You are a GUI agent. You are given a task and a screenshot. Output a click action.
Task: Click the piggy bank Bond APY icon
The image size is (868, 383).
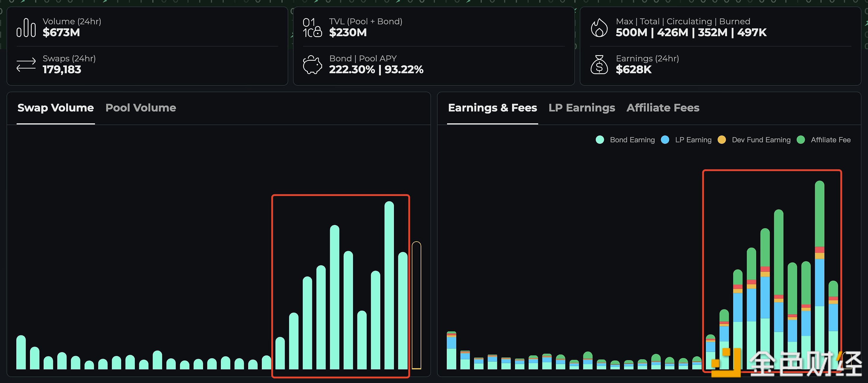pyautogui.click(x=312, y=65)
